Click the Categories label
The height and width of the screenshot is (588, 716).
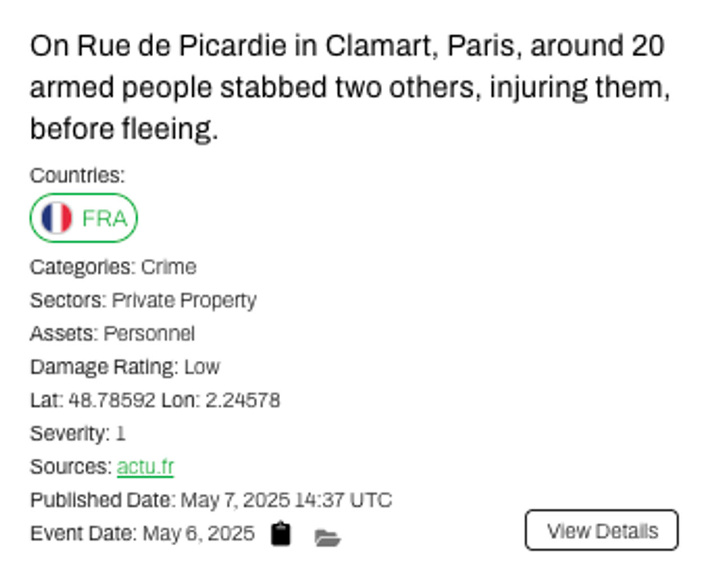click(x=82, y=267)
